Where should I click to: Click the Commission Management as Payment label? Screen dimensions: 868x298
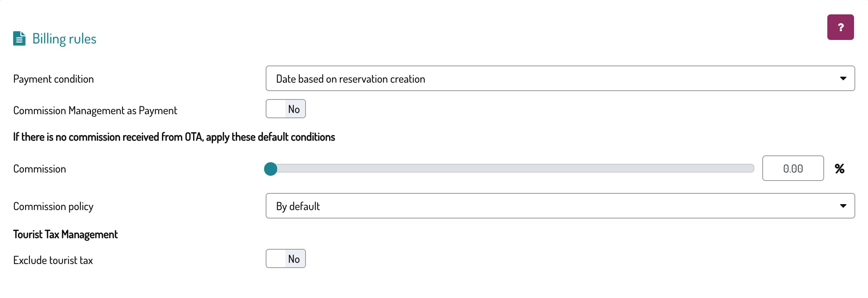click(95, 111)
